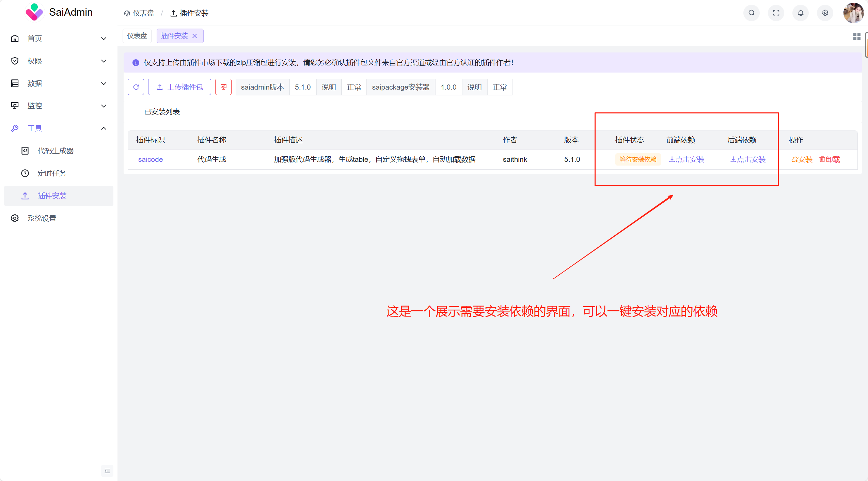Viewport: 868px width, 481px height.
Task: Click 说明 next to saipackage installer
Action: tap(474, 87)
